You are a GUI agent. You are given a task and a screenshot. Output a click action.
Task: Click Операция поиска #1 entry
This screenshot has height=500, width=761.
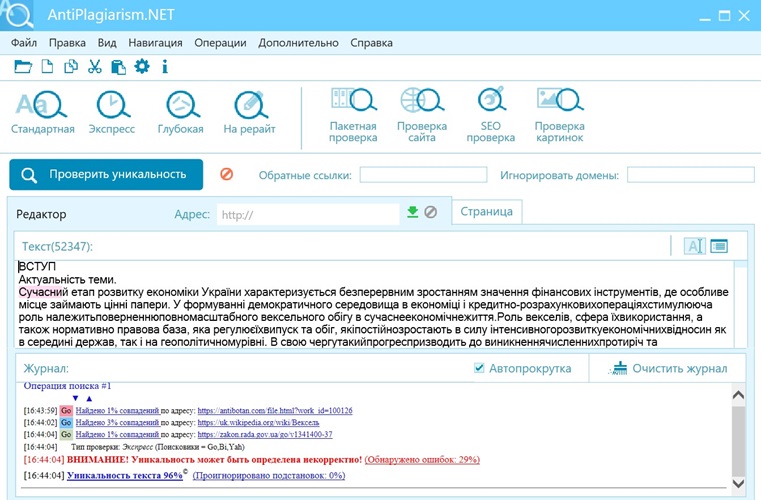point(67,386)
